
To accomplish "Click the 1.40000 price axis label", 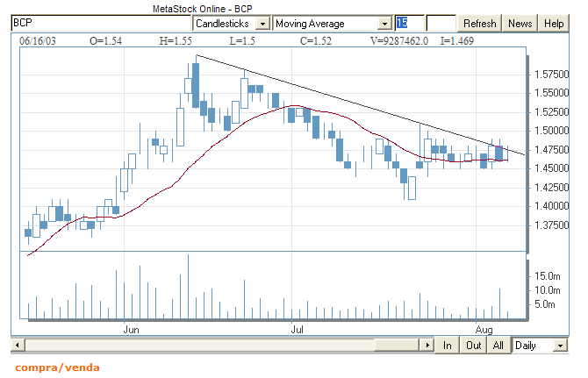I will pos(551,206).
